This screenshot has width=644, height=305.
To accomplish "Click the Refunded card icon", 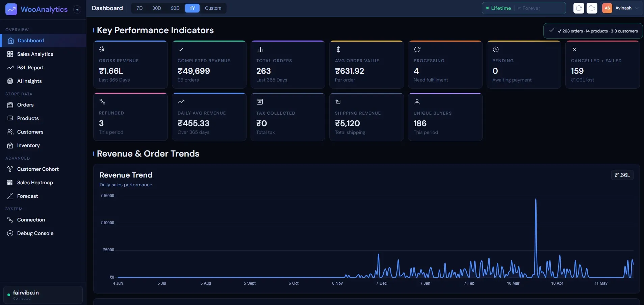I will point(102,102).
